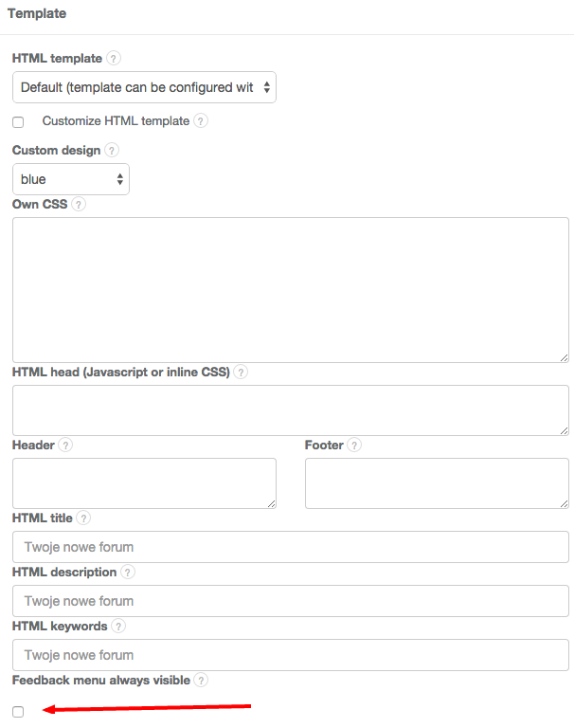574x728 pixels.
Task: Click help icon next to Customize HTML template
Action: point(201,121)
